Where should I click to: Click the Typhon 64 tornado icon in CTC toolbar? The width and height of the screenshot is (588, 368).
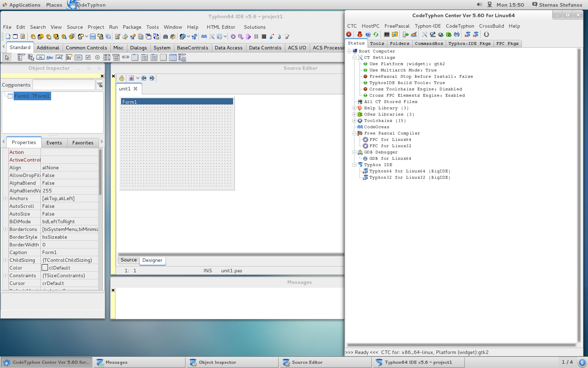(467, 34)
